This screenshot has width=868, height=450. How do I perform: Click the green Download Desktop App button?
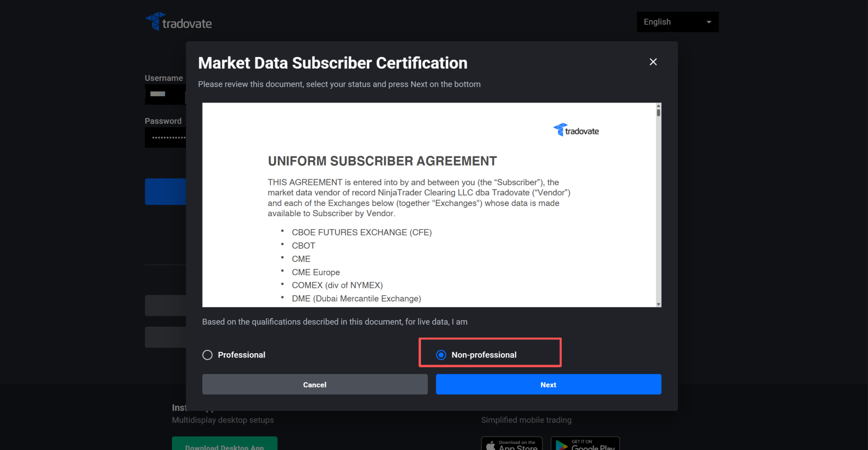tap(224, 444)
